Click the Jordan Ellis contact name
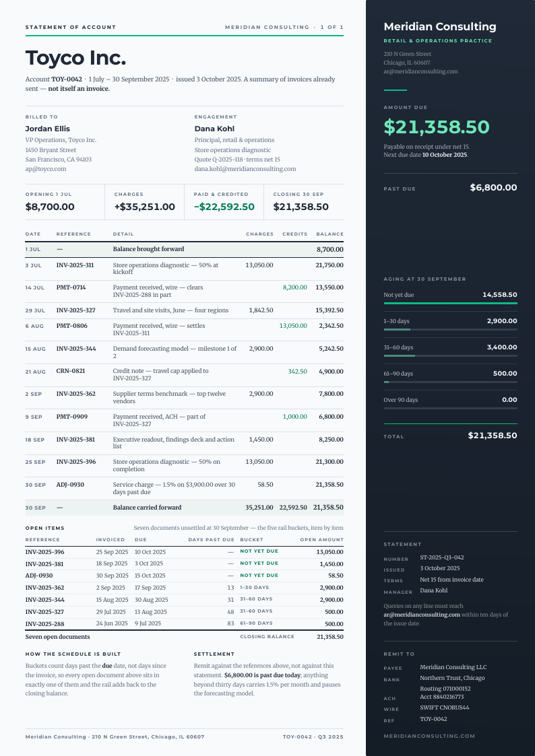Image resolution: width=535 pixels, height=756 pixels. [48, 129]
